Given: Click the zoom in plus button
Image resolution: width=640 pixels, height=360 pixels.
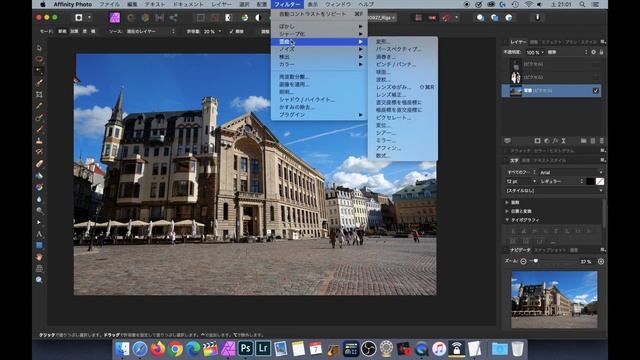Looking at the screenshot, I should tap(601, 262).
